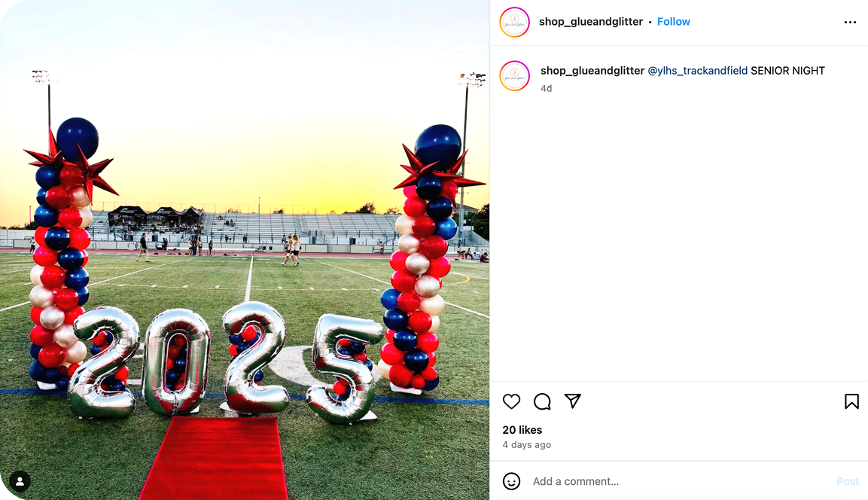Share the post with paper plane icon
This screenshot has height=500, width=868.
[572, 401]
